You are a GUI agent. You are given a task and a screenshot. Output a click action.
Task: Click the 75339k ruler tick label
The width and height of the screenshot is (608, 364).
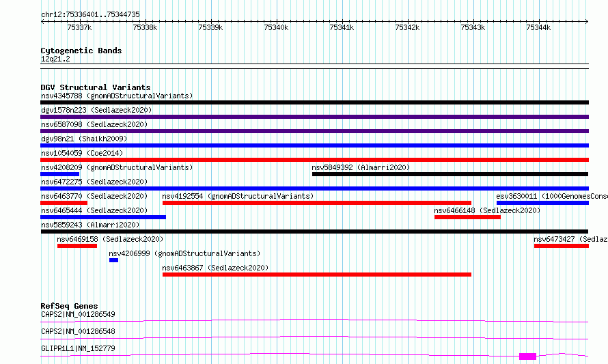[x=210, y=27]
